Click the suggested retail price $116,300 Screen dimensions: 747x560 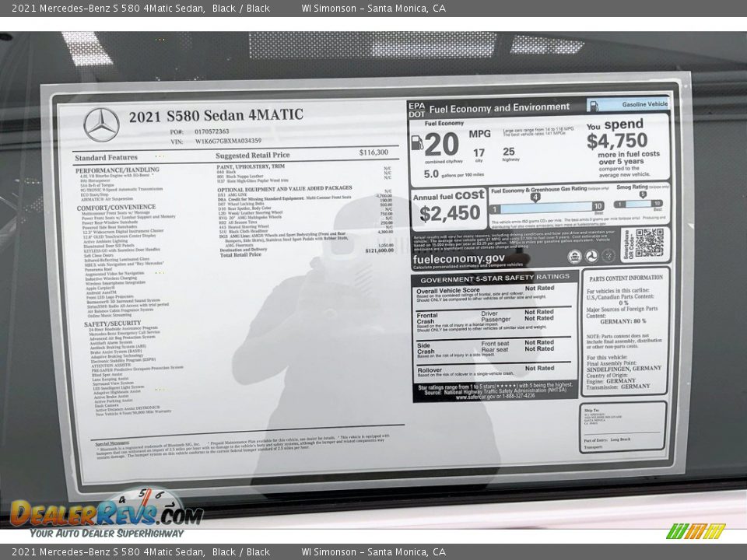[373, 152]
